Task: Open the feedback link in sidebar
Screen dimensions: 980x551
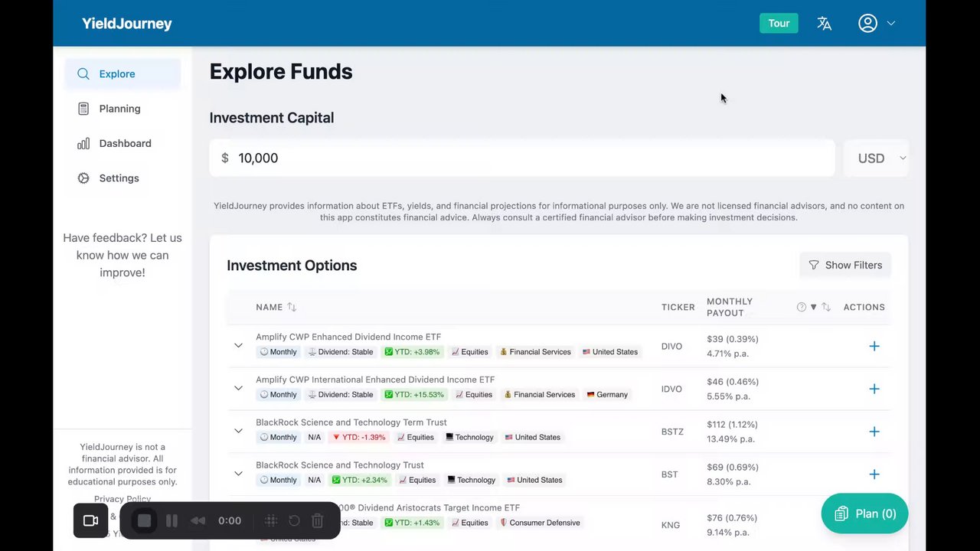Action: (122, 255)
